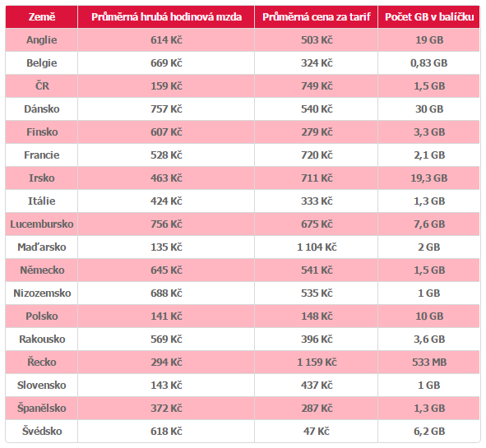This screenshot has width=486, height=448.
Task: Click Maďarsko's 1 104 Kč price
Action: pyautogui.click(x=316, y=247)
